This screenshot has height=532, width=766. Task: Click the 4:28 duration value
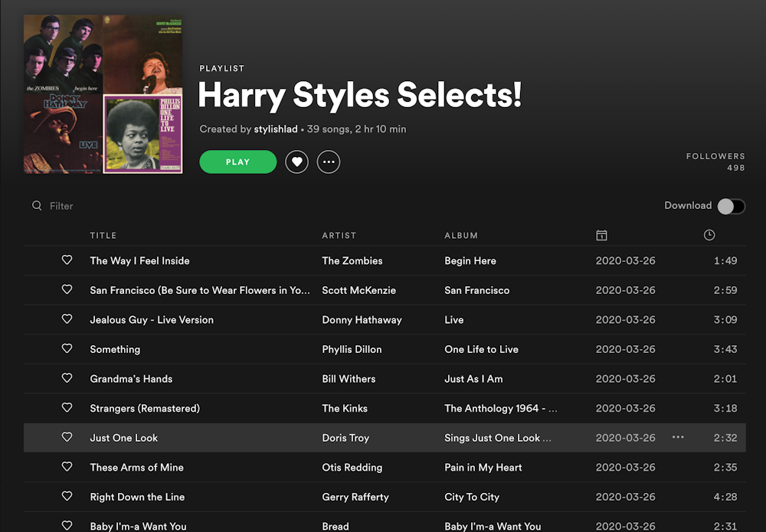click(x=725, y=497)
